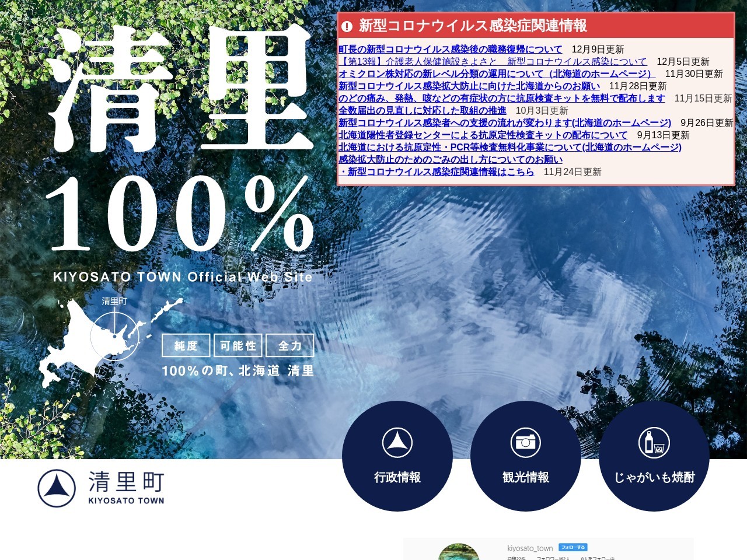Click the kiyosato_town Instagram username
Screen dimensions: 747x560
[530, 548]
